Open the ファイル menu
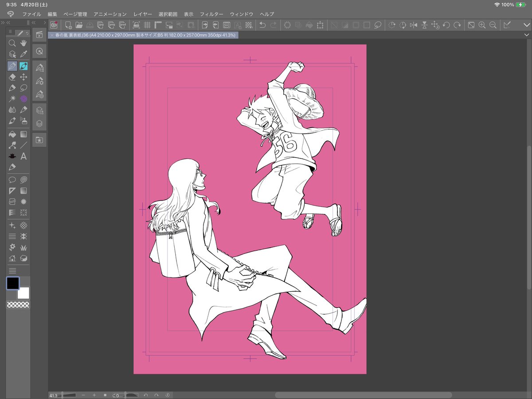532x399 pixels. (x=31, y=14)
